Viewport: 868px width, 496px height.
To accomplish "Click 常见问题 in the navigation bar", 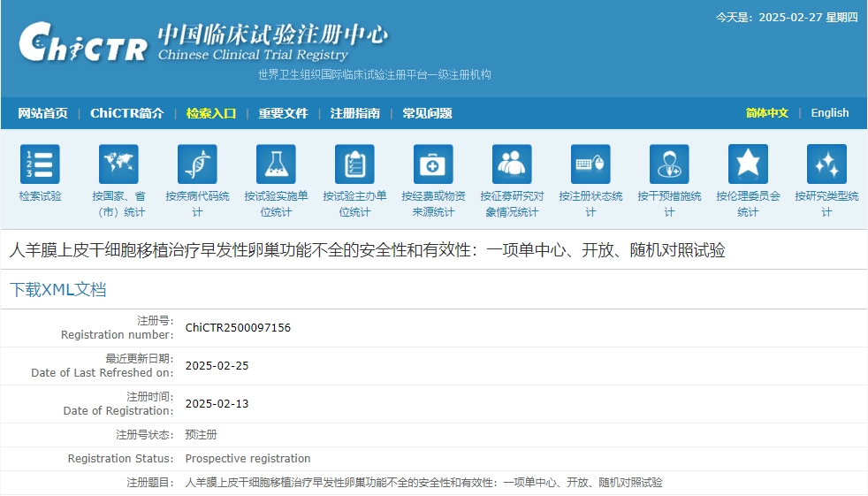I will point(427,113).
